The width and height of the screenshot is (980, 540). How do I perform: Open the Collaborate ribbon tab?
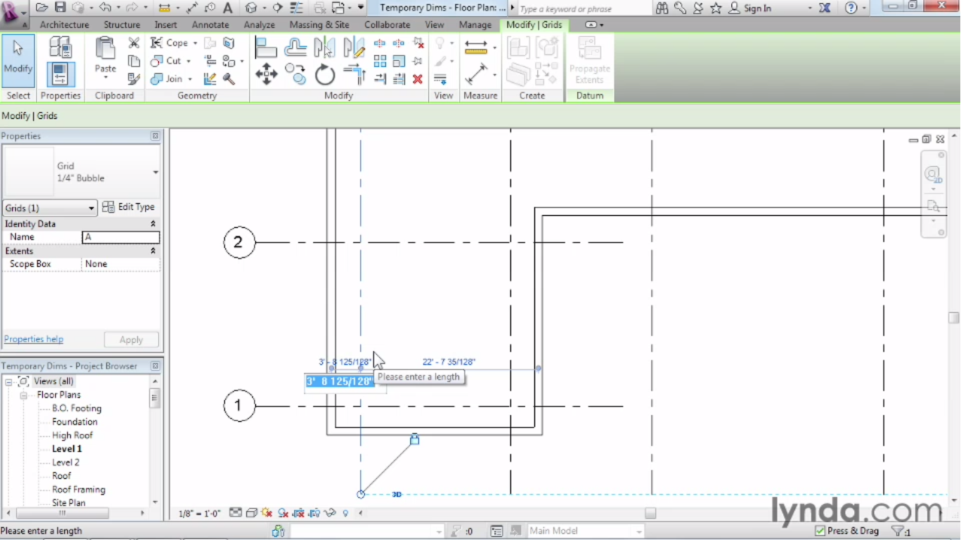click(387, 25)
